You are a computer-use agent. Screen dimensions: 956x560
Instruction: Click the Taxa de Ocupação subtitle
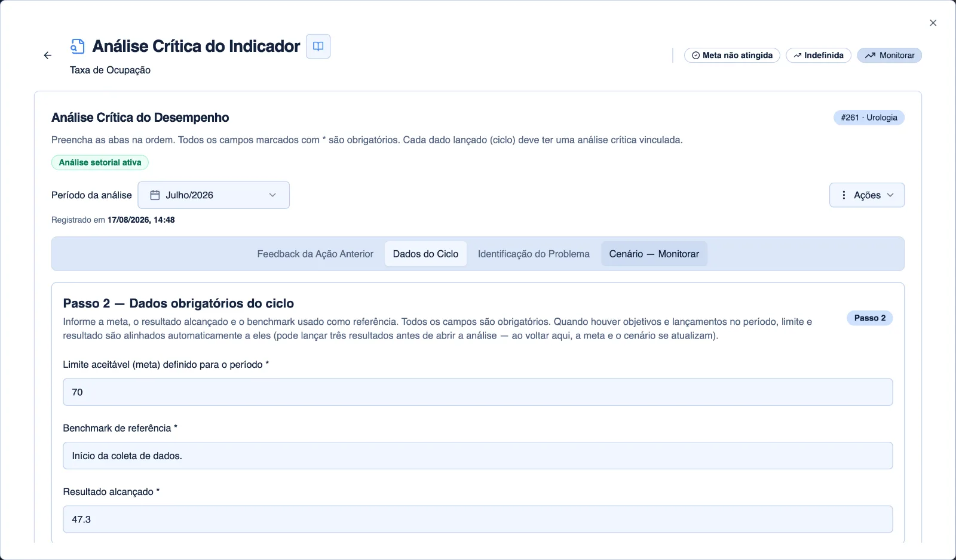[110, 70]
